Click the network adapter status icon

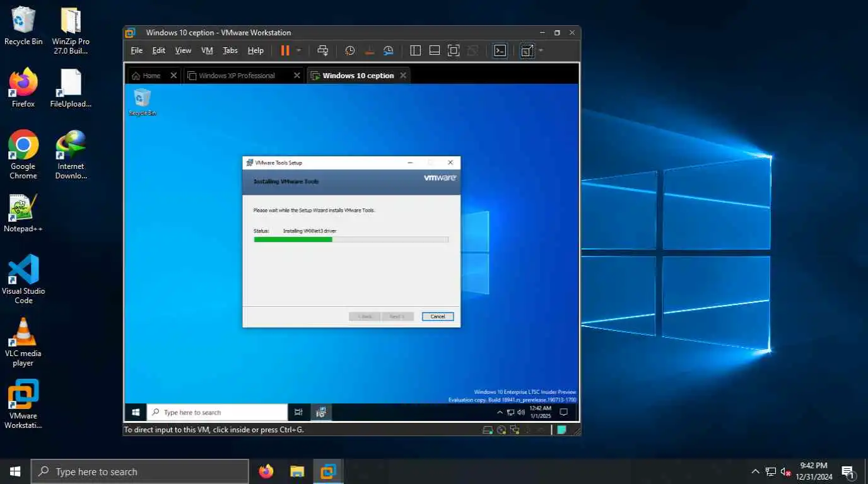coord(515,430)
